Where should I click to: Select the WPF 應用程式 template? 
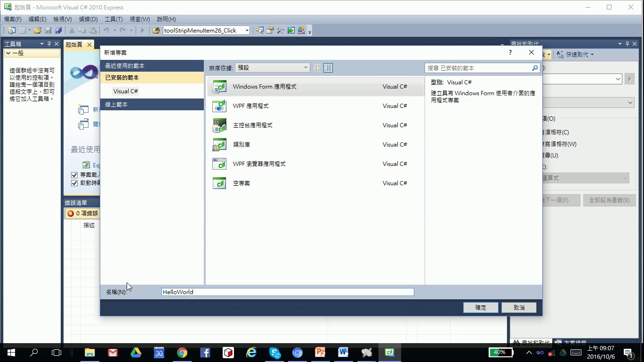coord(316,106)
